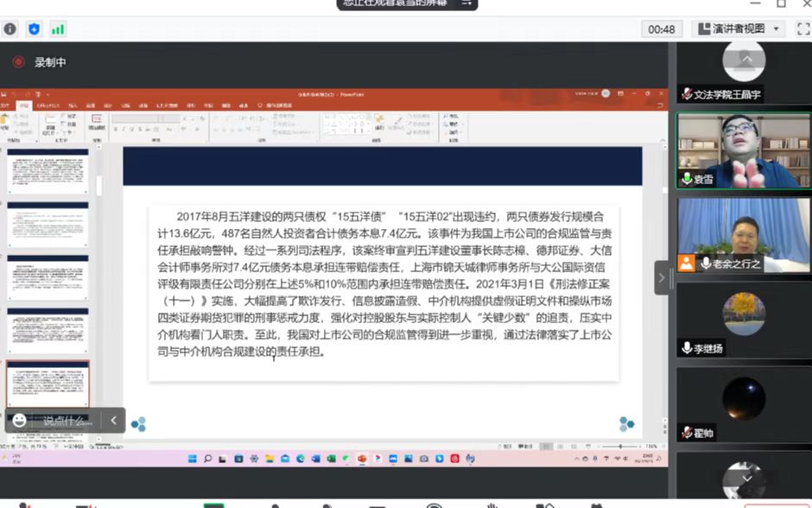Image resolution: width=812 pixels, height=508 pixels.
Task: Collapse the participant video sidebar
Action: (662, 277)
